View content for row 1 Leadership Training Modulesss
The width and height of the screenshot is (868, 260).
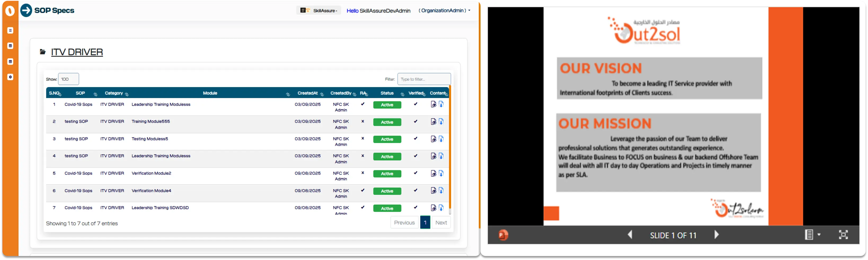click(x=434, y=105)
